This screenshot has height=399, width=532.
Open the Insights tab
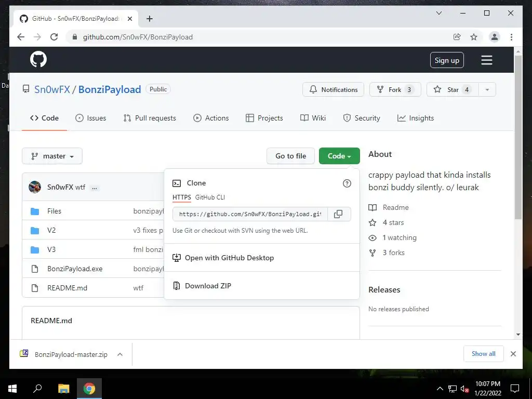416,118
